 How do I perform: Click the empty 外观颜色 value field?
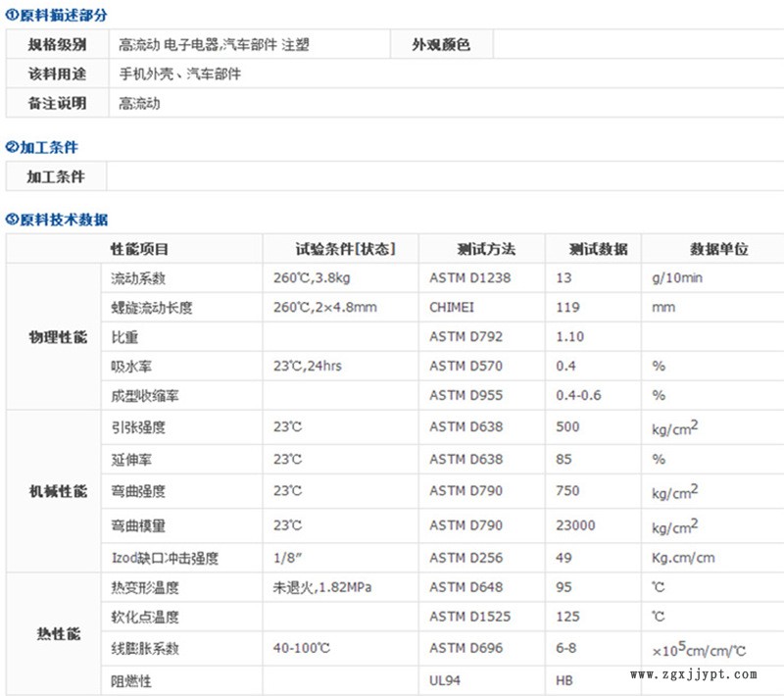coord(637,45)
